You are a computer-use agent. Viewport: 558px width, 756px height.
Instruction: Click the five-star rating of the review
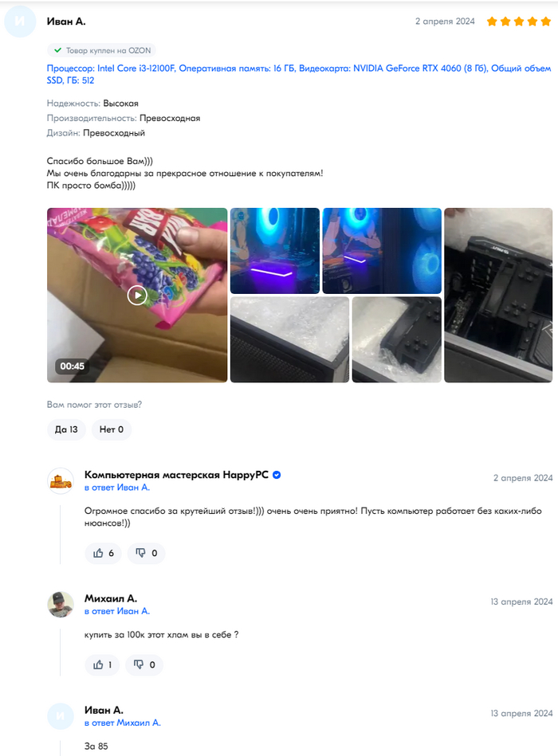pos(519,22)
